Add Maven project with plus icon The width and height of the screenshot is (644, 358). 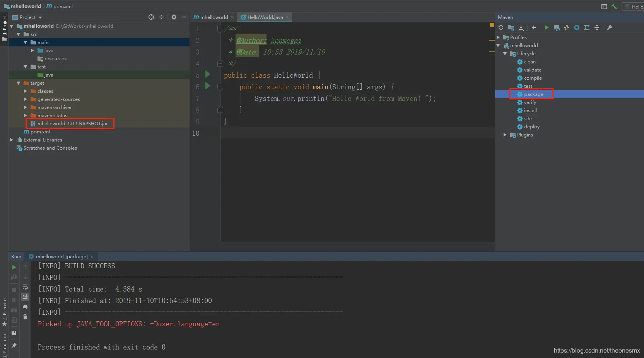coord(534,27)
